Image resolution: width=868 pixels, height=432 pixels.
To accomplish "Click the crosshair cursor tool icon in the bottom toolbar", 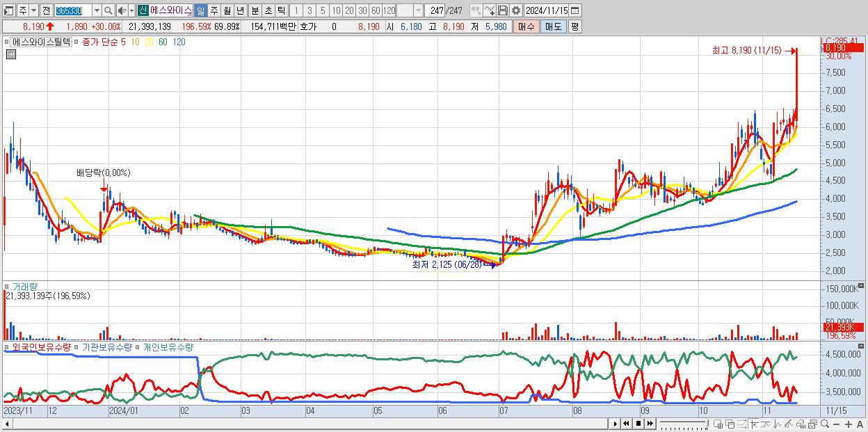I will click(x=754, y=424).
